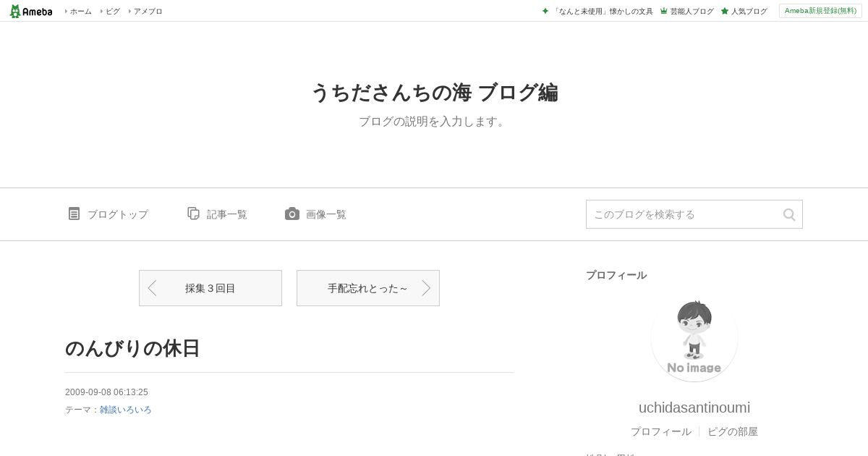Click the magnifier search icon

click(x=789, y=214)
